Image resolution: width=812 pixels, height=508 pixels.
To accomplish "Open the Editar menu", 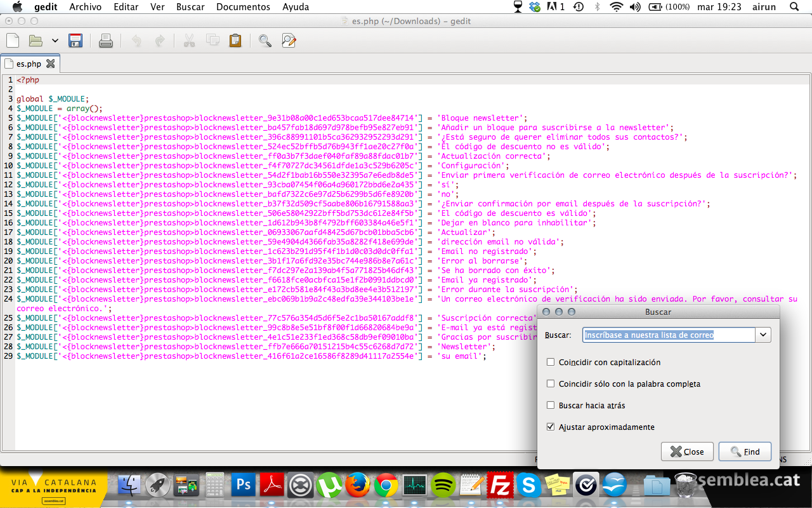I will coord(126,7).
